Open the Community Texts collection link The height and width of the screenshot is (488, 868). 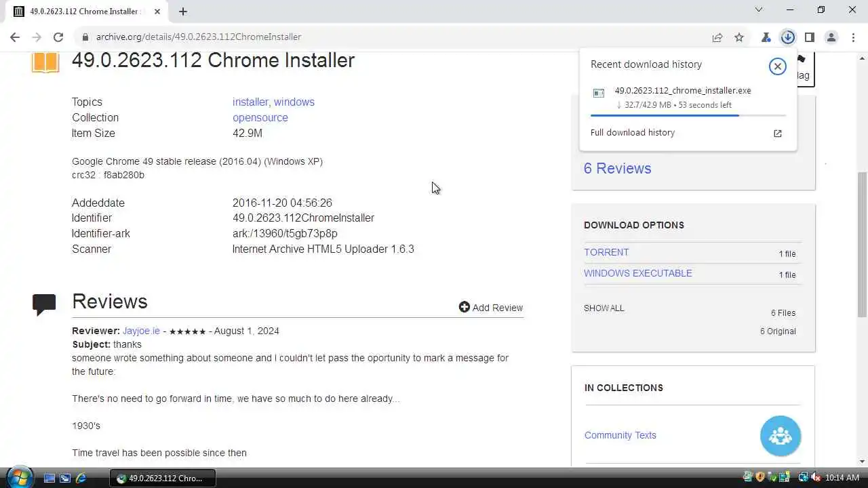pyautogui.click(x=620, y=435)
